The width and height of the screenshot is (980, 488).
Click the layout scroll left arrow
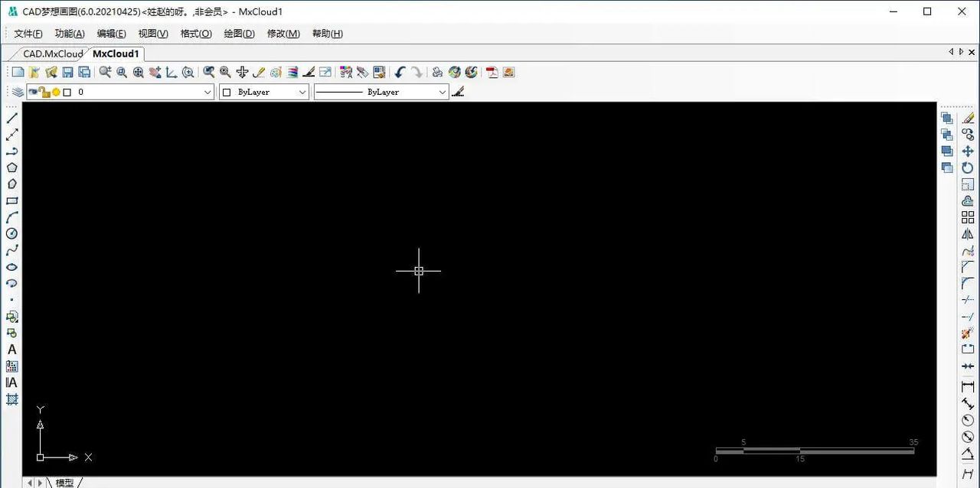(x=31, y=483)
